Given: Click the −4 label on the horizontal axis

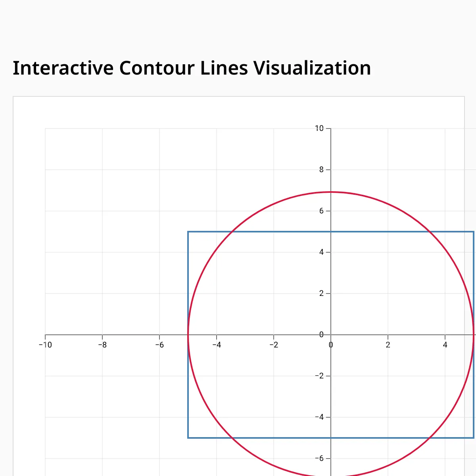Looking at the screenshot, I should [x=217, y=345].
